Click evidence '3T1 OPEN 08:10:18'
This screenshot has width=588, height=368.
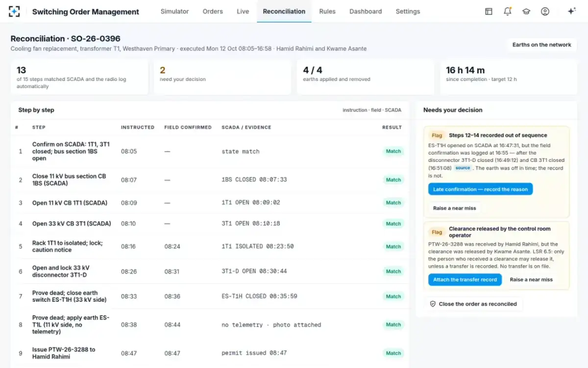coord(251,224)
